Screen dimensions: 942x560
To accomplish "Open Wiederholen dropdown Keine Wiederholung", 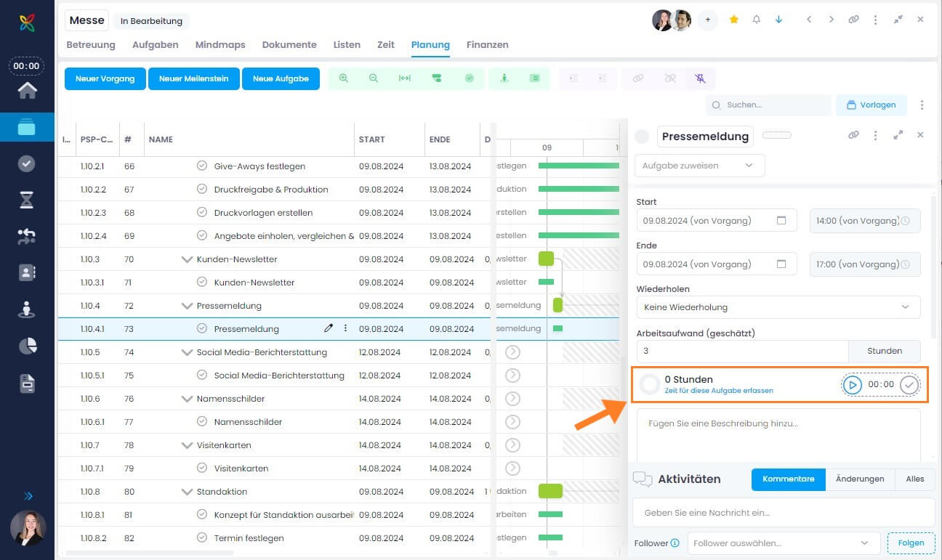I will [x=778, y=307].
